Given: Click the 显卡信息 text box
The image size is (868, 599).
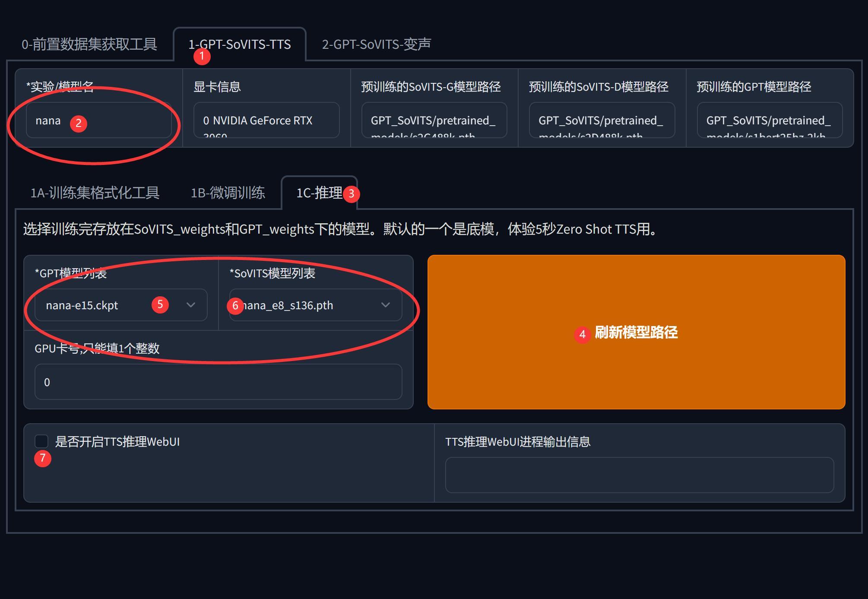Looking at the screenshot, I should tap(266, 120).
